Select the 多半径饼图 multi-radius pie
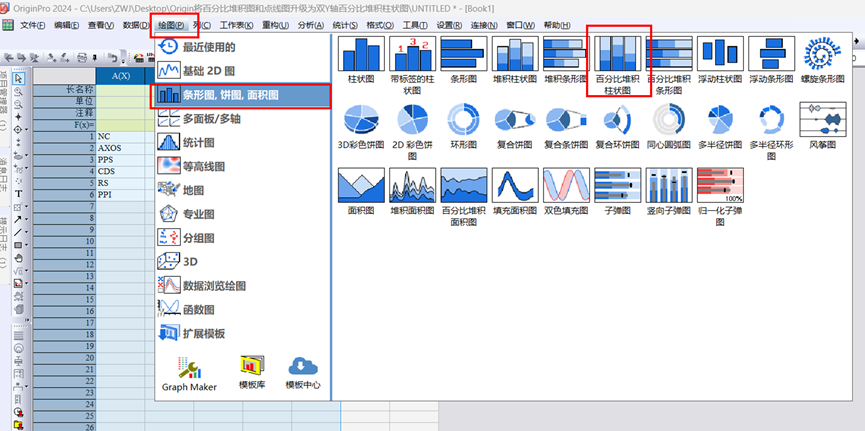 pyautogui.click(x=720, y=126)
